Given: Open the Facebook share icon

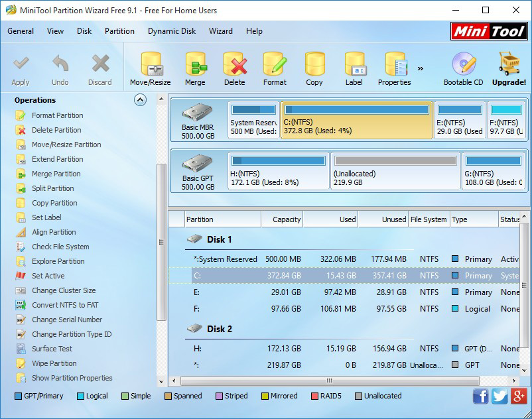Looking at the screenshot, I should [481, 396].
